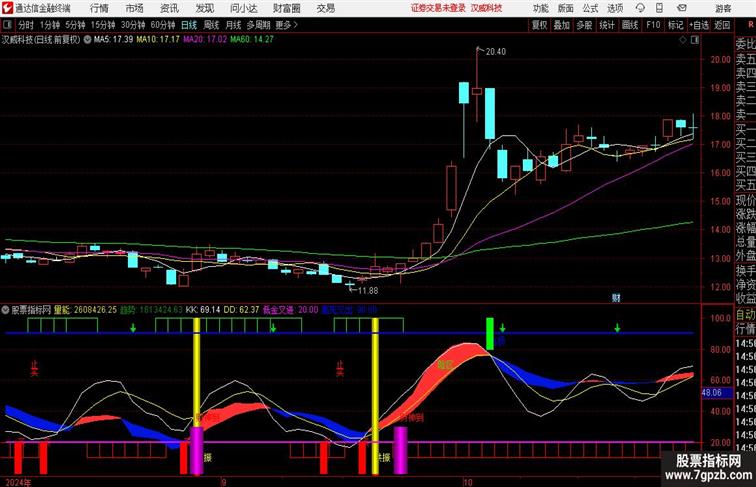Screen dimensions: 756x487
Task: Click the +自选 add to watchlist button
Action: (x=699, y=25)
